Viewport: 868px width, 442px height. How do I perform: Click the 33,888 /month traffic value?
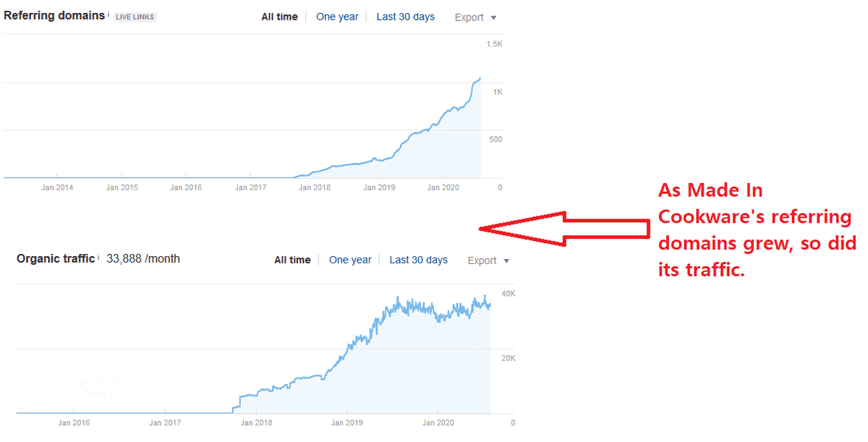pyautogui.click(x=143, y=258)
